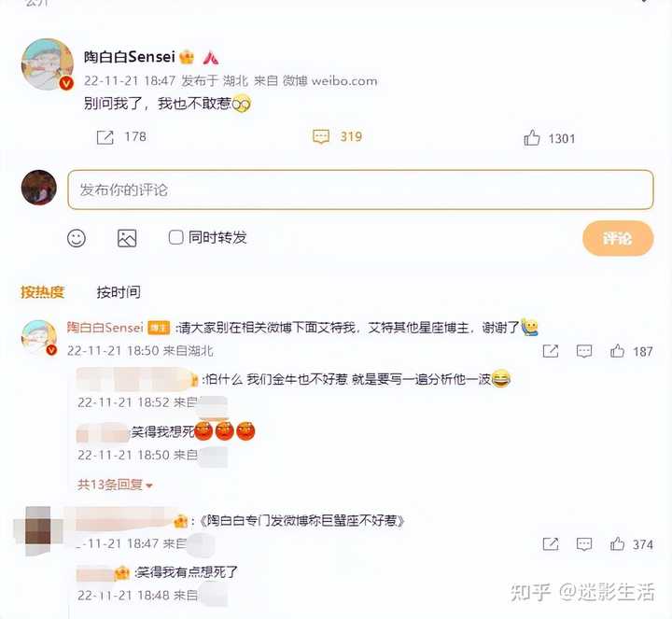This screenshot has height=619, width=672.
Task: Open comments via the 319 comment icon
Action: pyautogui.click(x=321, y=137)
